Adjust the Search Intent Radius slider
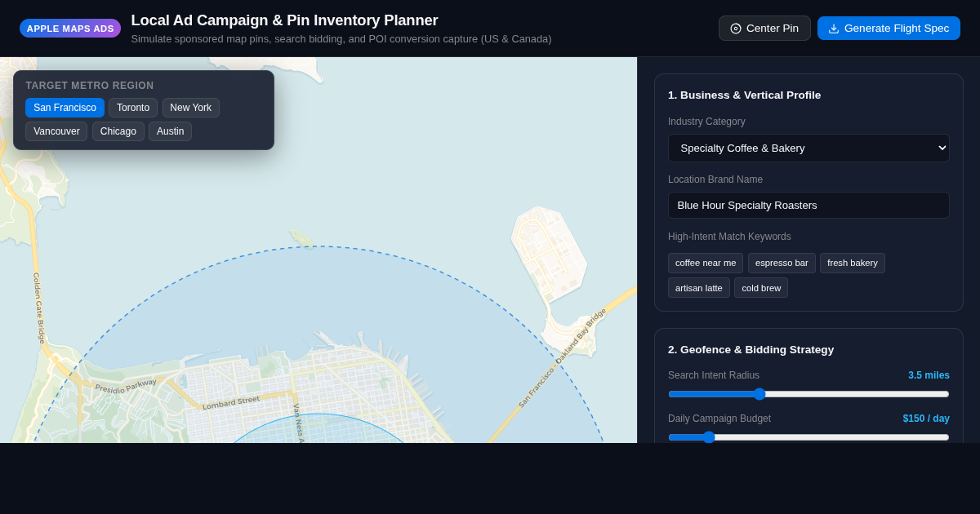The width and height of the screenshot is (980, 514). click(808, 394)
